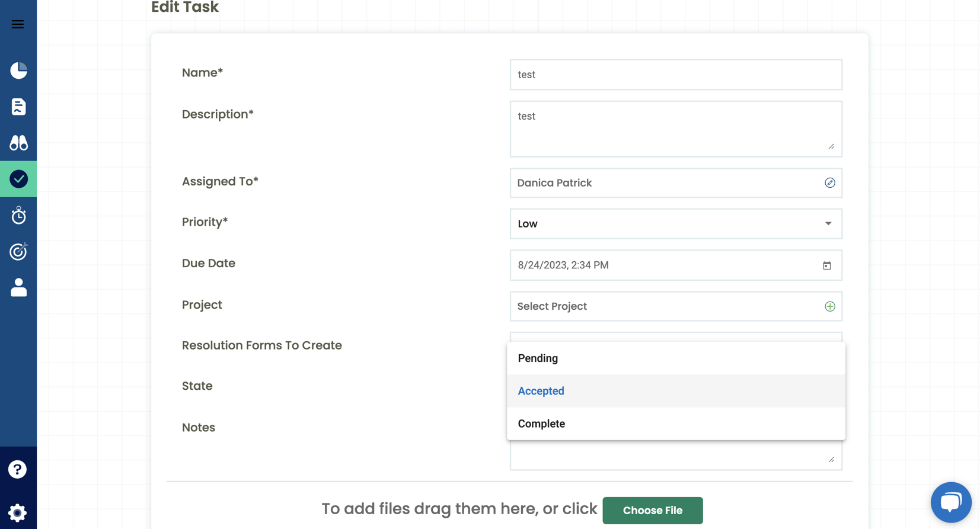
Task: Click the plus icon in Select Project
Action: click(x=829, y=306)
